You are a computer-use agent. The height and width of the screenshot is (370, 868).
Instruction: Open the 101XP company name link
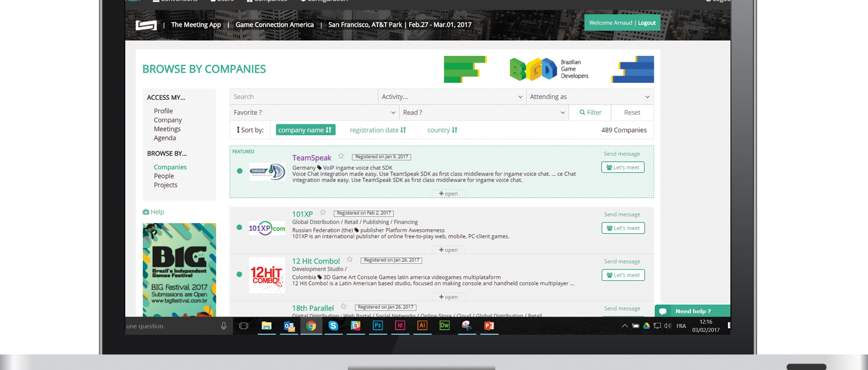click(x=302, y=214)
